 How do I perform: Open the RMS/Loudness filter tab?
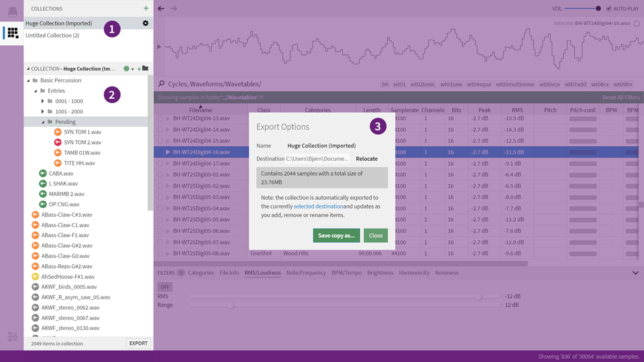coord(263,273)
